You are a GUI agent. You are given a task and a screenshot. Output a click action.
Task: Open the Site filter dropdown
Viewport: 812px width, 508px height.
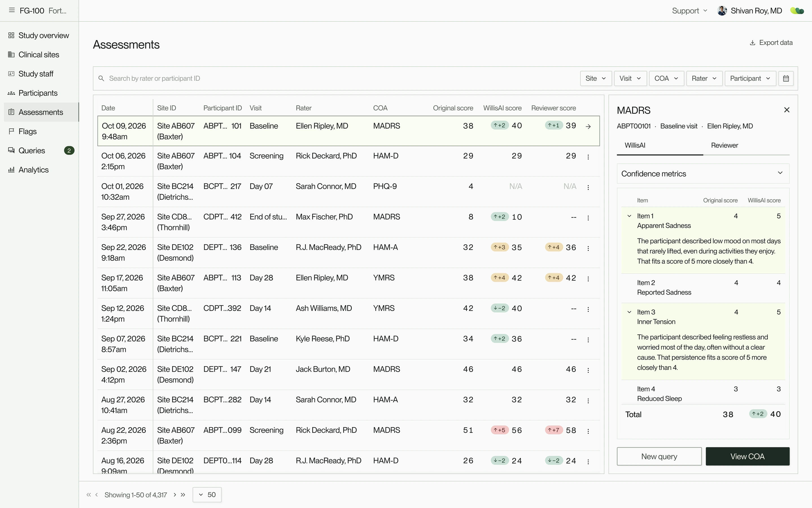pos(596,78)
